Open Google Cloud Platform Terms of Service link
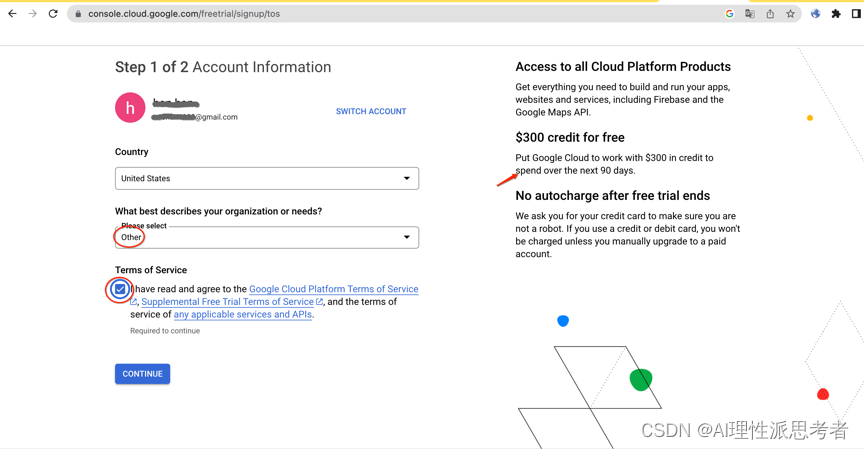This screenshot has width=864, height=449. (333, 289)
